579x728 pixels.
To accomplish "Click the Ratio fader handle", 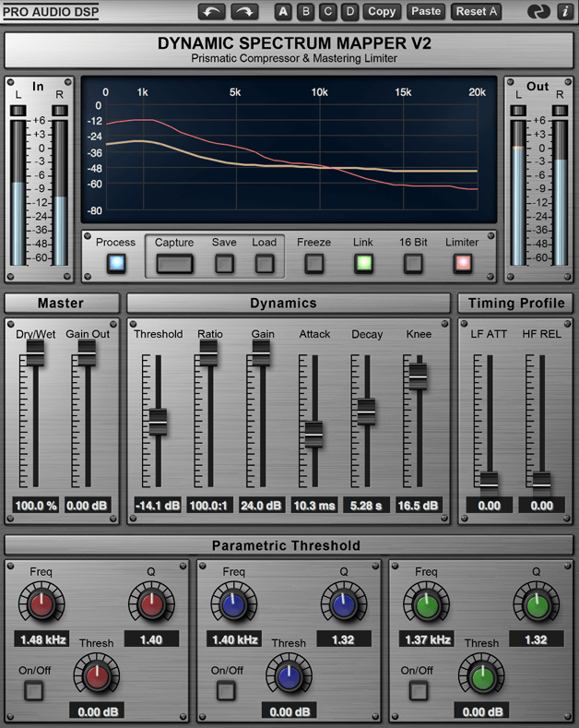I will (208, 353).
